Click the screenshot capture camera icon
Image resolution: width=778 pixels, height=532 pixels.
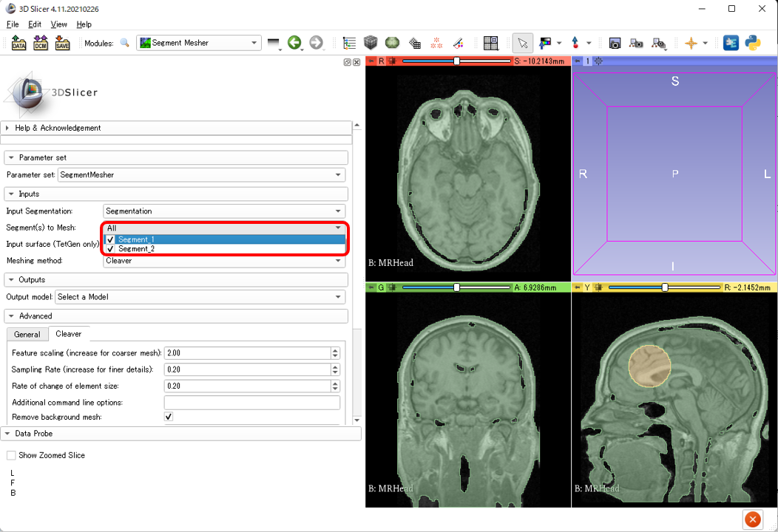[615, 43]
